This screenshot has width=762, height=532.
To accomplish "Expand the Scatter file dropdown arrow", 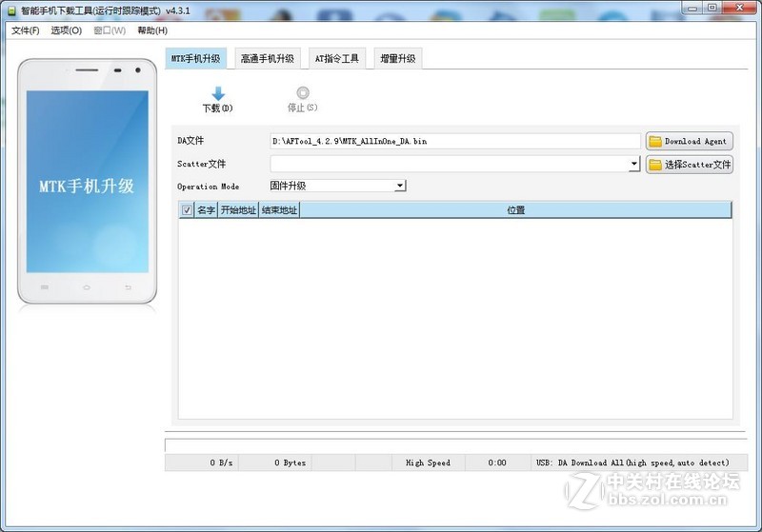I will [x=634, y=164].
